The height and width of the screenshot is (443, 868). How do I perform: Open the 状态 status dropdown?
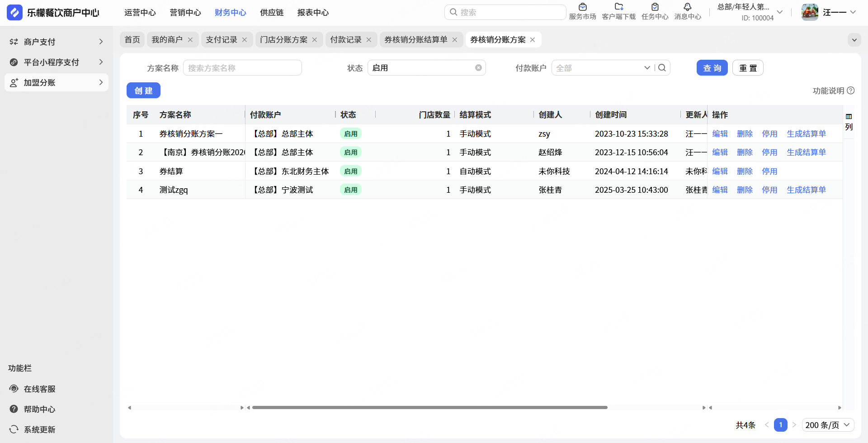(426, 68)
